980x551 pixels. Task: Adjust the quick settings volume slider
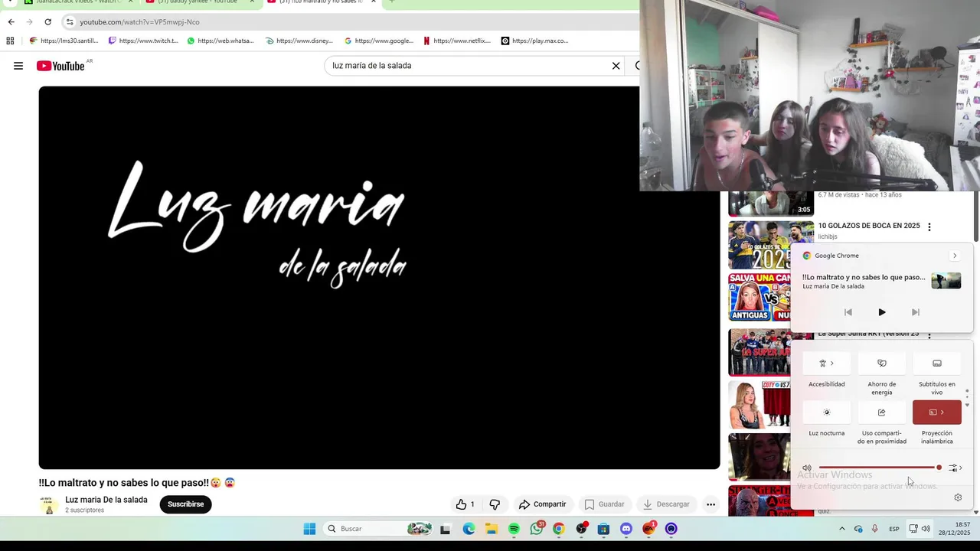pos(879,468)
